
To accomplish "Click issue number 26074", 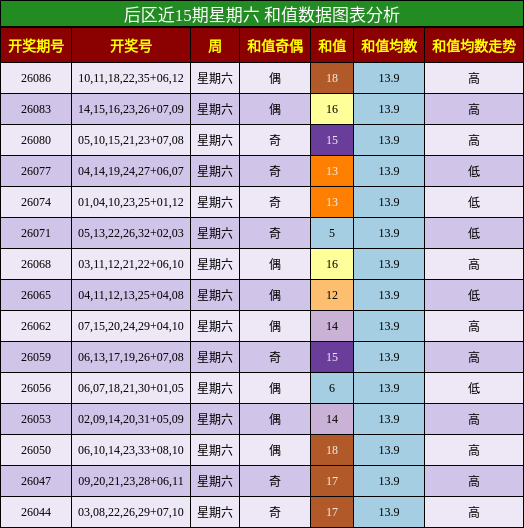I will 36,202.
